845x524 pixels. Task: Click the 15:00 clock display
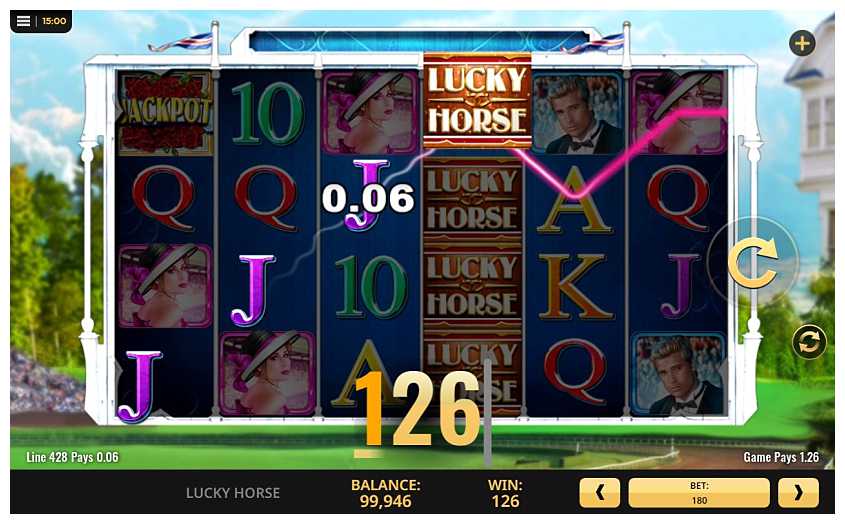(x=54, y=21)
